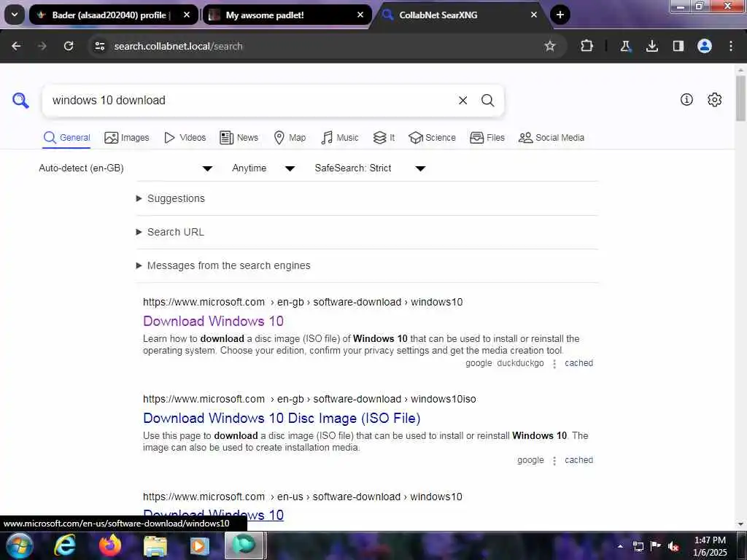Show hidden system tray icons
This screenshot has height=560, width=747.
tap(620, 546)
